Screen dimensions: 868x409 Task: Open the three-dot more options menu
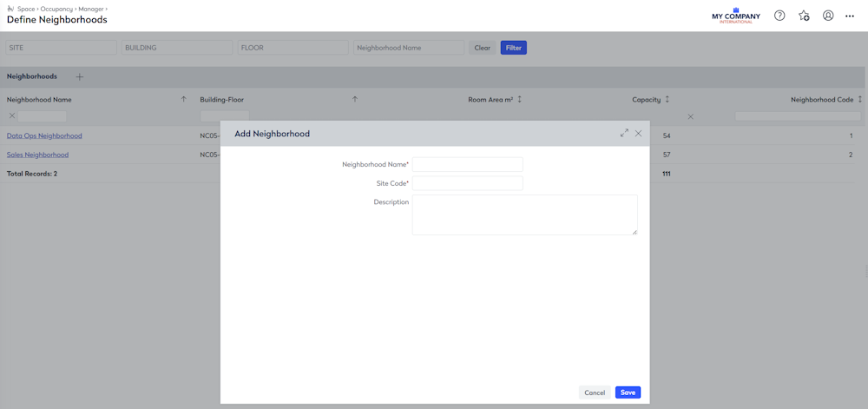coord(850,16)
